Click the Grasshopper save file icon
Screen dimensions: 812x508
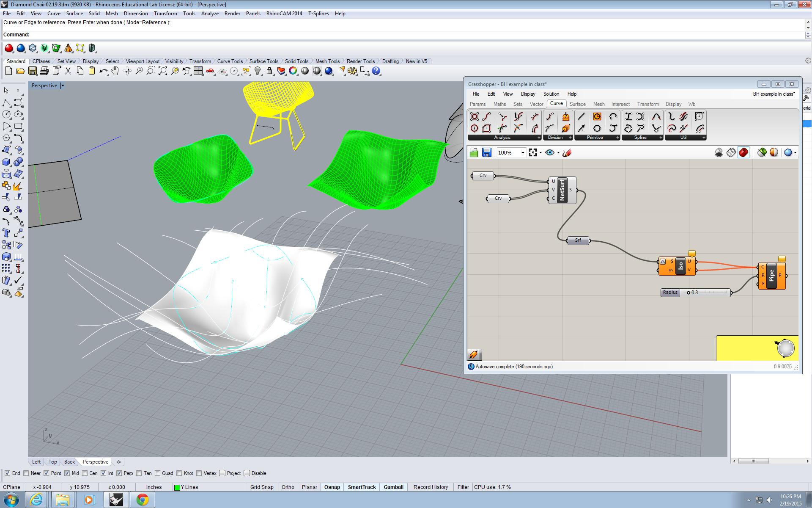coord(487,152)
